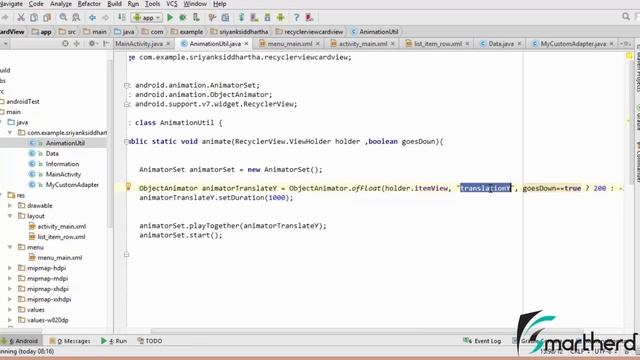Click the toolbar icon right of Help

(x=309, y=18)
